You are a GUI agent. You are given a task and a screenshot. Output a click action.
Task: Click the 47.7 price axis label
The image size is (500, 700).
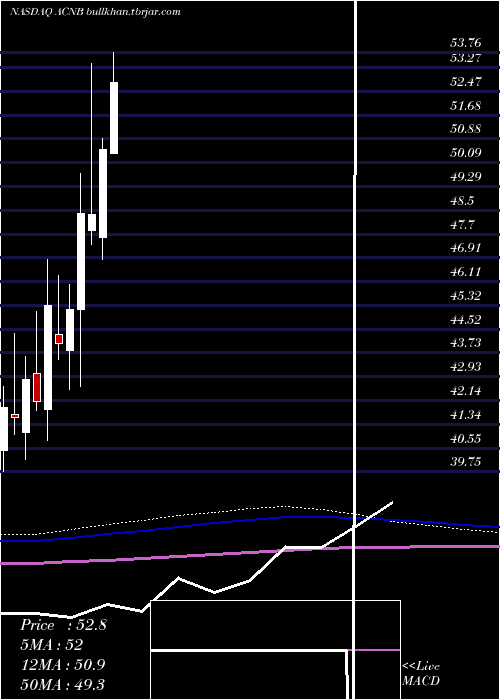pos(462,224)
